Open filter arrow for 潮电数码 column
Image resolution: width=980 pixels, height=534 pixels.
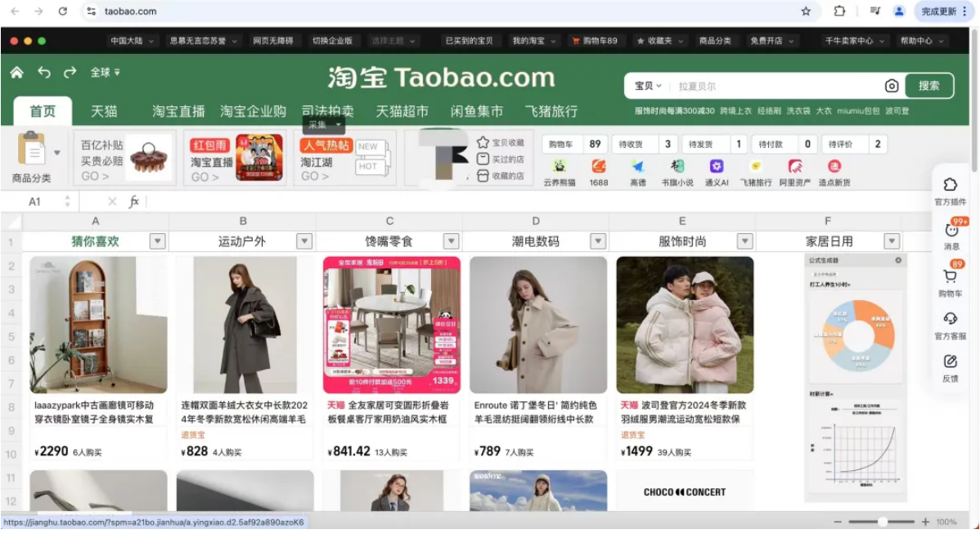[598, 241]
